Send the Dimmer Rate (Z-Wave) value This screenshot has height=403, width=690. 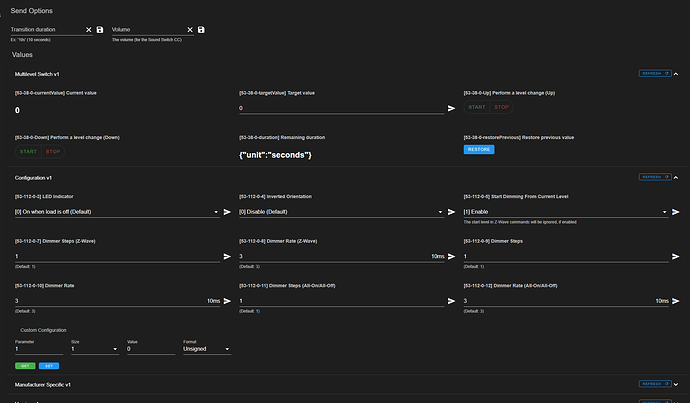tap(452, 257)
